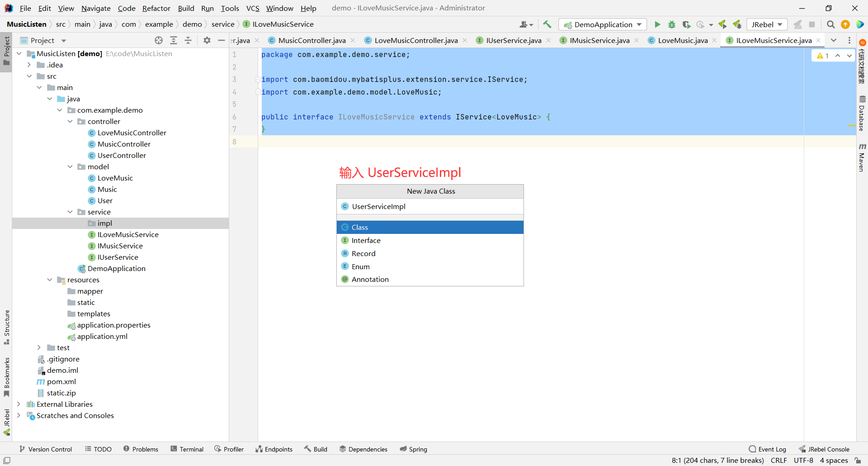The width and height of the screenshot is (868, 466).
Task: Select Interface in New Java Class popup
Action: tap(366, 240)
